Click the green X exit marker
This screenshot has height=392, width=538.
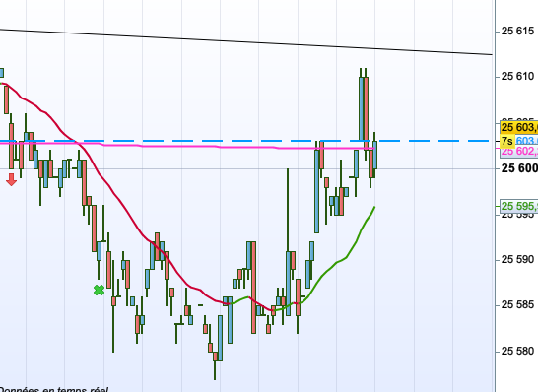[99, 291]
